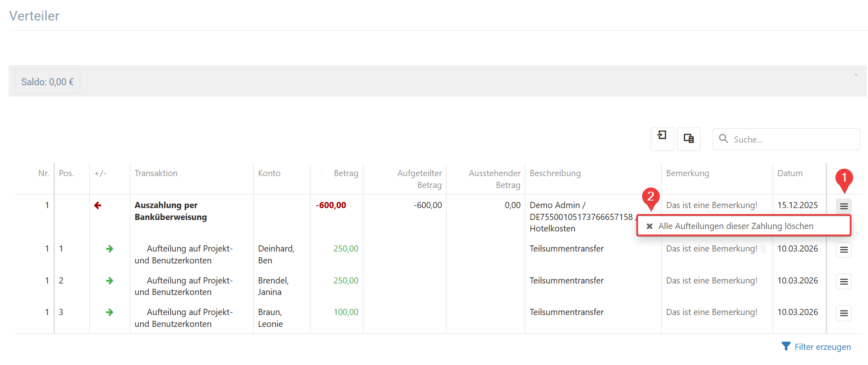The image size is (868, 365).
Task: Click the 'Filter erzeugen' link
Action: pyautogui.click(x=822, y=347)
